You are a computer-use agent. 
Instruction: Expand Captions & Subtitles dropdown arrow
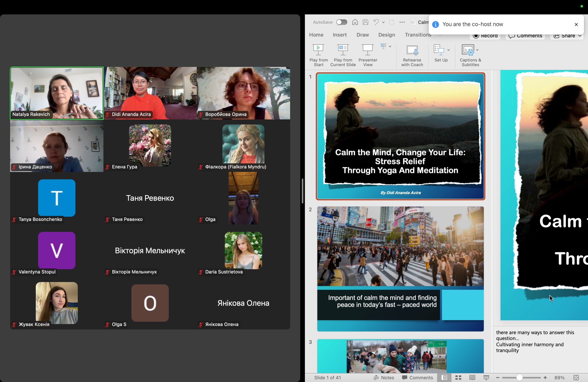tap(477, 50)
